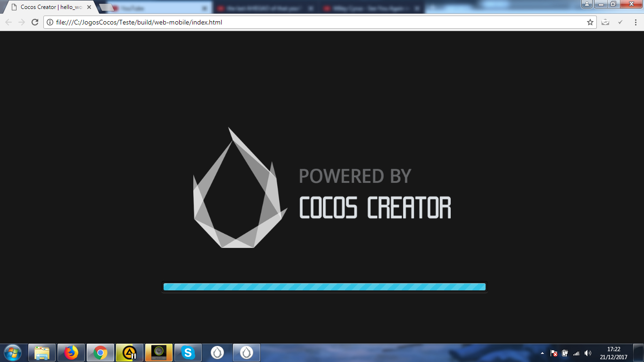Open the yellow triangle player taskbar icon
The image size is (644, 362).
(x=130, y=353)
